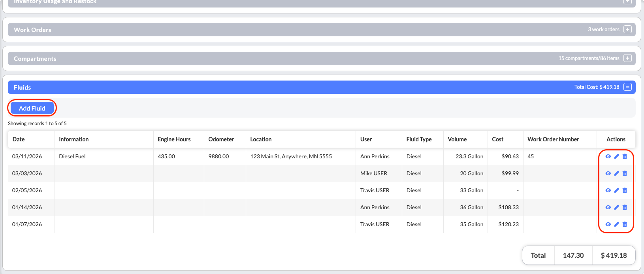This screenshot has height=274, width=644.
Task: Click work order number 45
Action: [531, 156]
